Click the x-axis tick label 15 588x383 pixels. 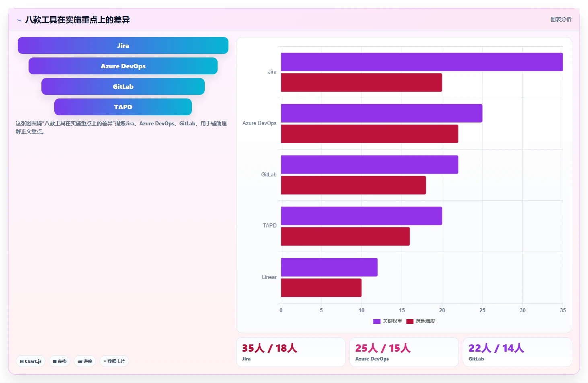[402, 310]
